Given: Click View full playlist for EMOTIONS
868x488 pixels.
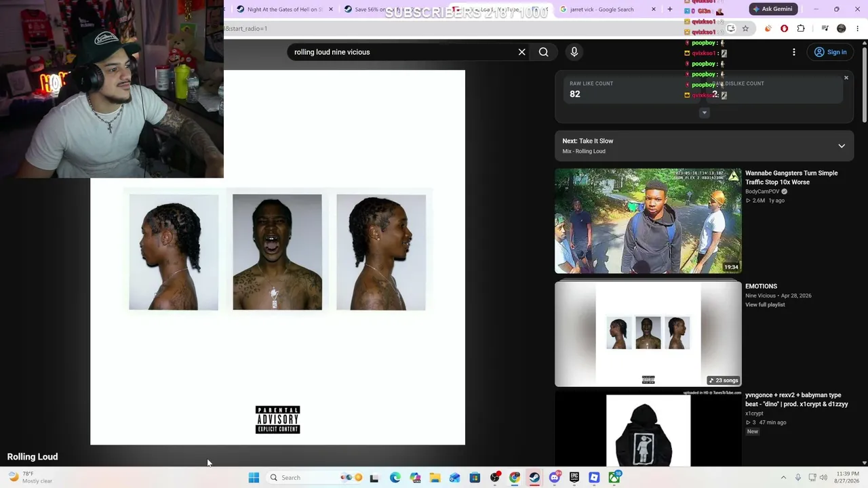Looking at the screenshot, I should click(x=765, y=305).
